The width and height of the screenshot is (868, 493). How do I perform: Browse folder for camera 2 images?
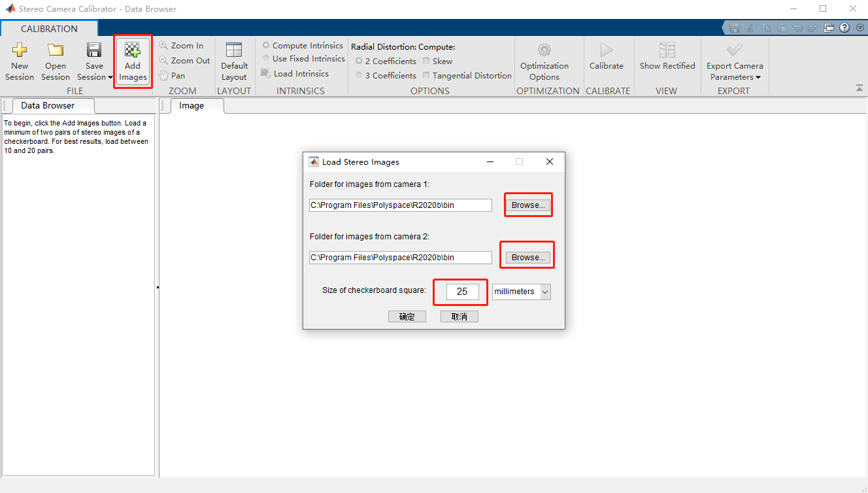(x=528, y=258)
